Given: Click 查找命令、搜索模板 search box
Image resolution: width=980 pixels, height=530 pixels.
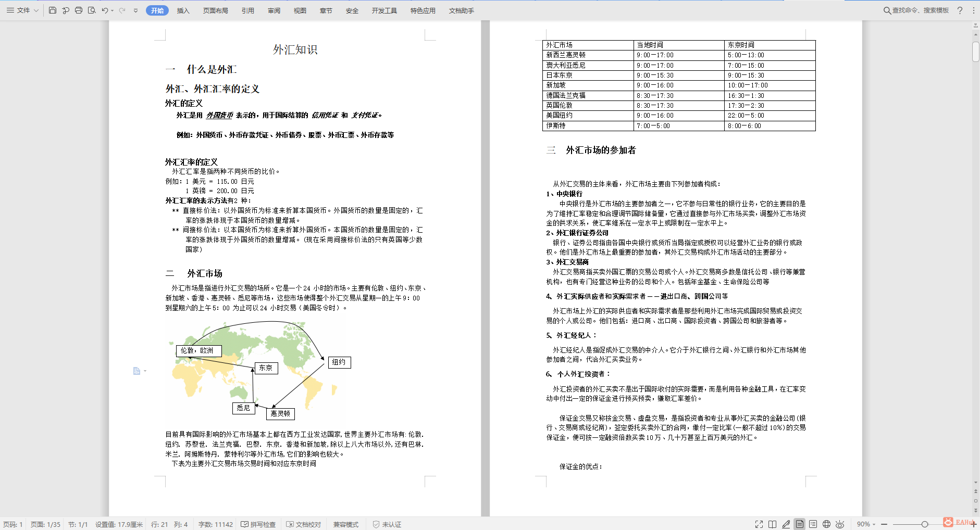Looking at the screenshot, I should click(x=917, y=9).
